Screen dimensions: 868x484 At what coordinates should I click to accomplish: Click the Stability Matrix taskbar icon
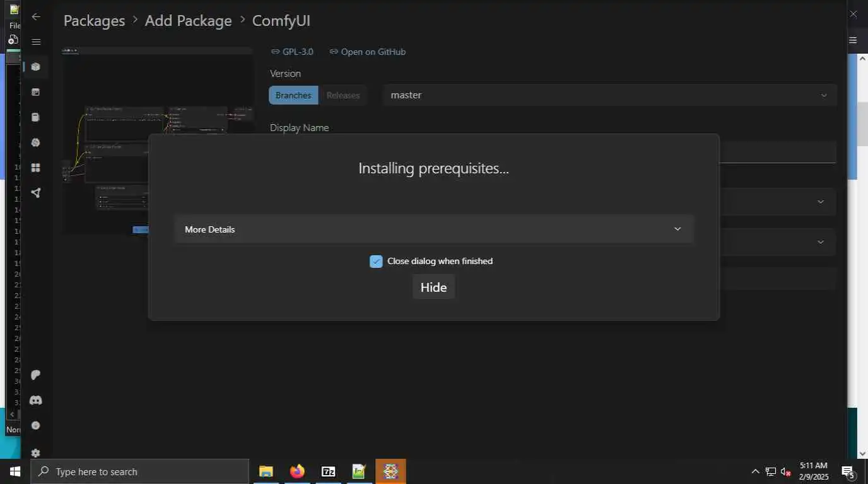(390, 471)
